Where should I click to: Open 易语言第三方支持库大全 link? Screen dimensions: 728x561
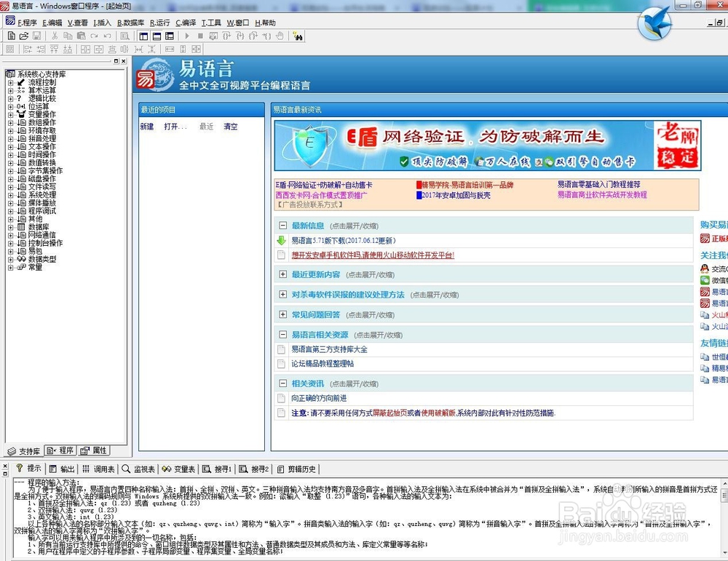[329, 349]
